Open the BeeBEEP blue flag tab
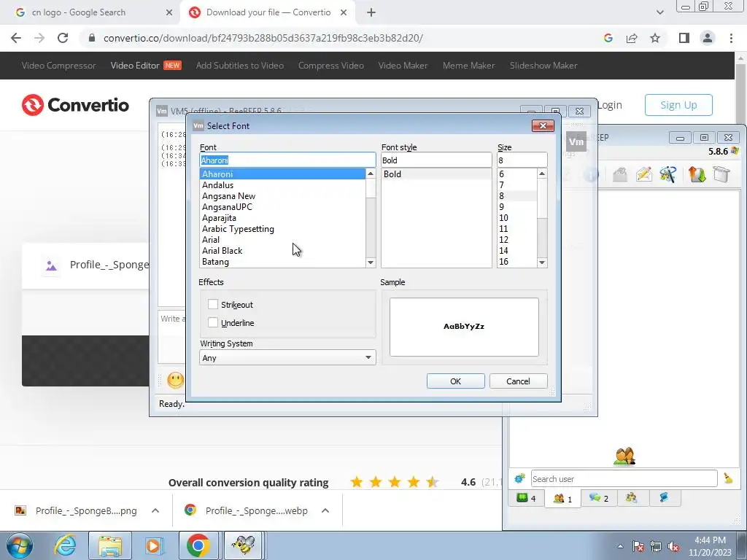 [x=664, y=498]
